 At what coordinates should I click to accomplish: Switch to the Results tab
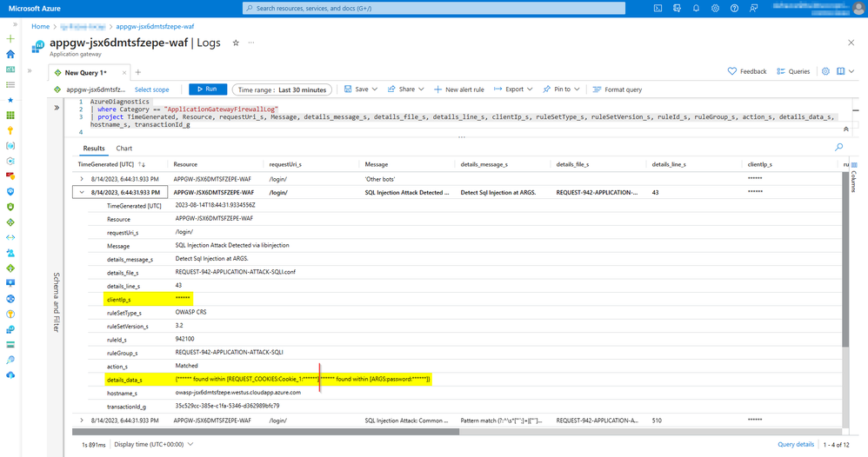(x=94, y=149)
